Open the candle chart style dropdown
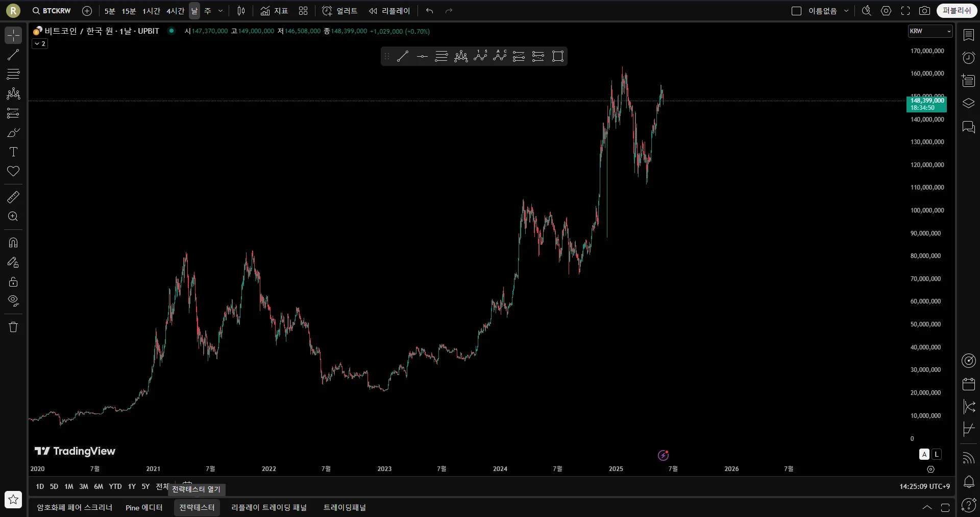Image resolution: width=980 pixels, height=517 pixels. tap(241, 11)
